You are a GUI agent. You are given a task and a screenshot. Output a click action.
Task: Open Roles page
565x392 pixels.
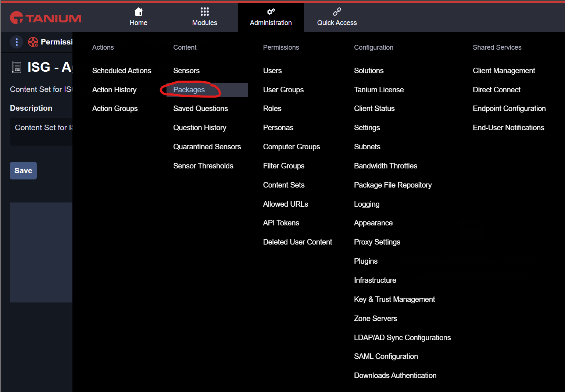pyautogui.click(x=272, y=108)
